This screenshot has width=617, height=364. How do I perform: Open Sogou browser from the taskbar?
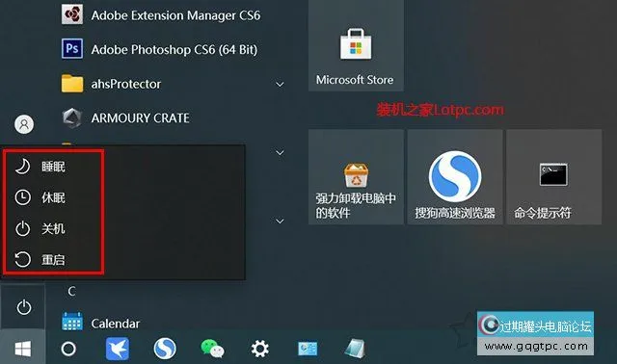tap(165, 349)
